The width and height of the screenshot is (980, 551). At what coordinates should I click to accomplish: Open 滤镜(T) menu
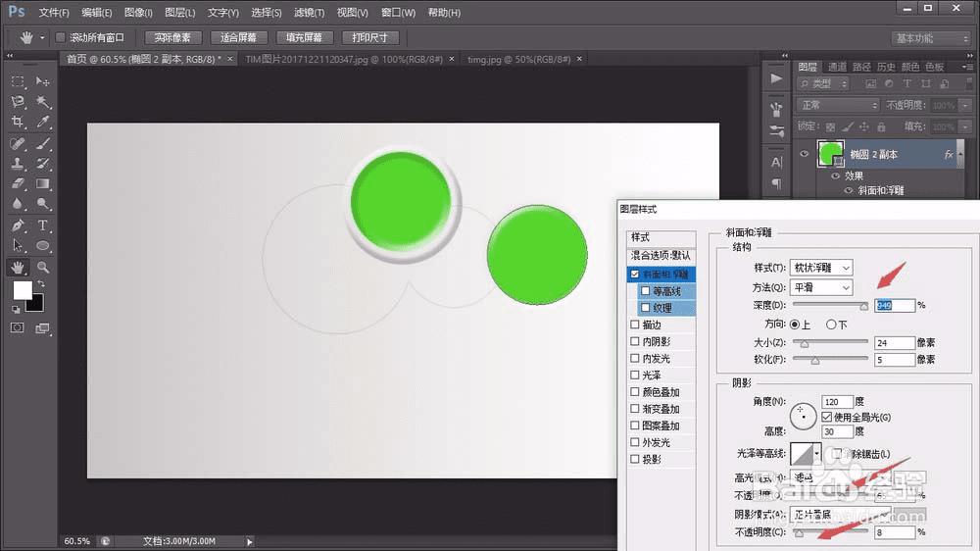pyautogui.click(x=310, y=13)
